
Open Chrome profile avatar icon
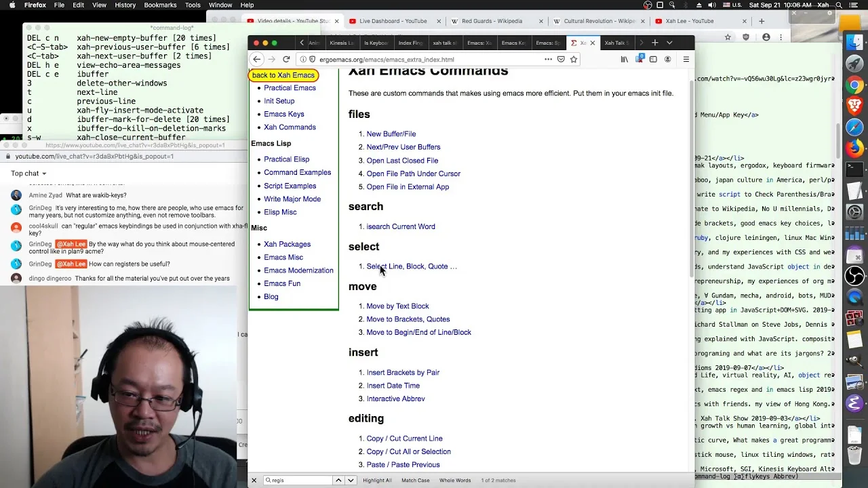(x=766, y=37)
